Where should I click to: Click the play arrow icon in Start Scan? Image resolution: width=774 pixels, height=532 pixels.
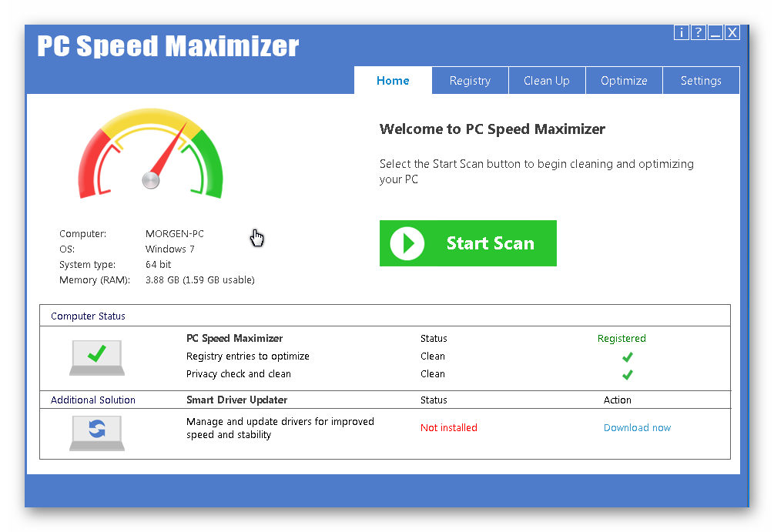pyautogui.click(x=407, y=243)
